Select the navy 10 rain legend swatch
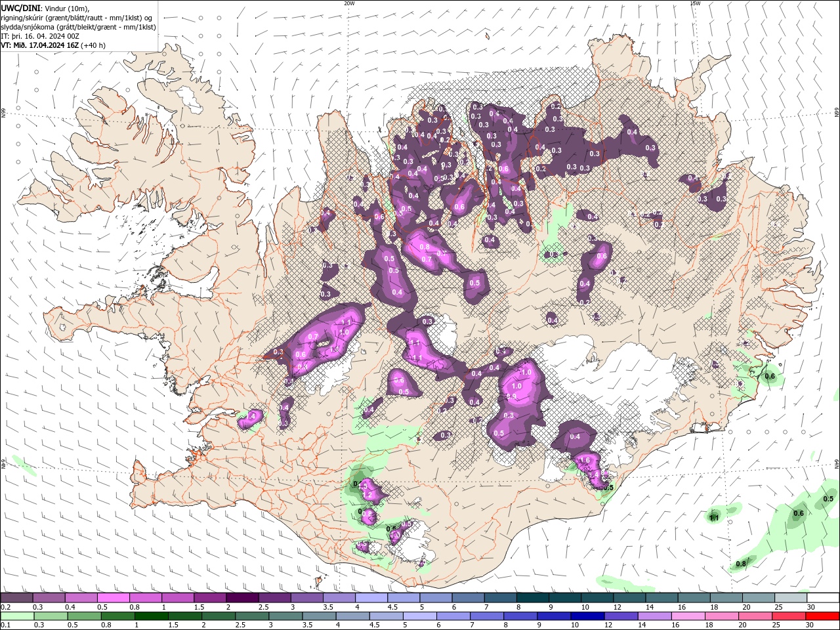The height and width of the screenshot is (630, 840). click(588, 616)
